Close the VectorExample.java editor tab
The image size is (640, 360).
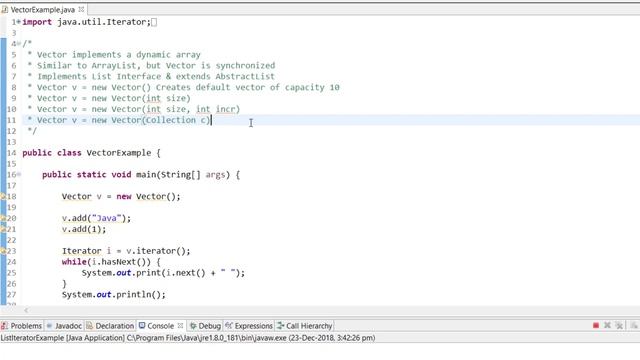coord(81,9)
